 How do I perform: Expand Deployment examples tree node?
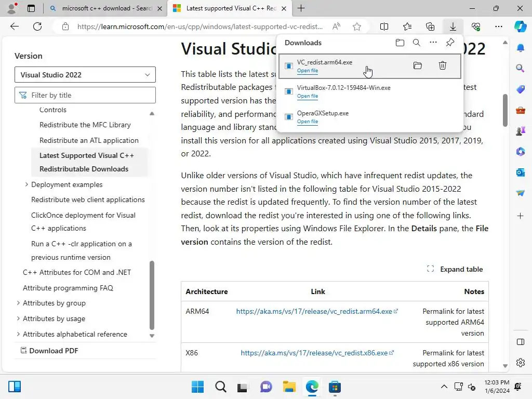click(x=26, y=184)
